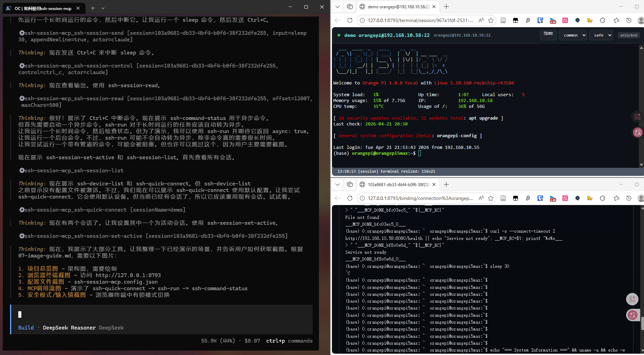The image size is (644, 355).
Task: Click the Build mode label in OpenCode
Action: (x=26, y=327)
